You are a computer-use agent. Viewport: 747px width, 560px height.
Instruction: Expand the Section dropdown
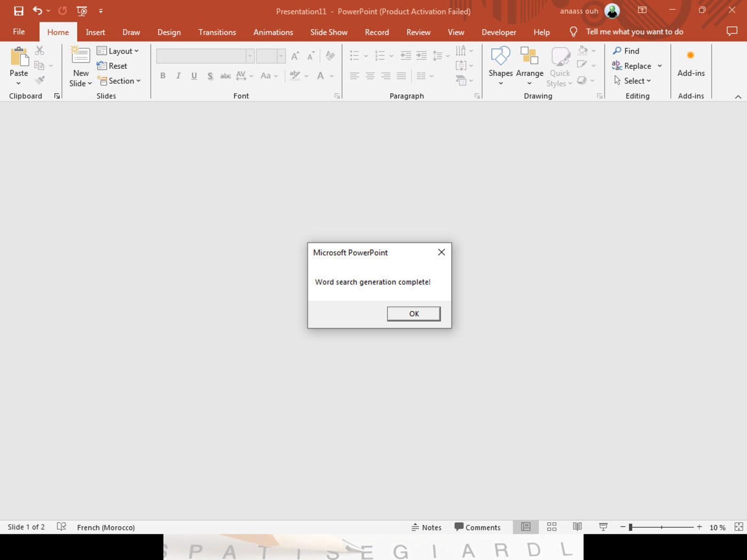[x=119, y=81]
